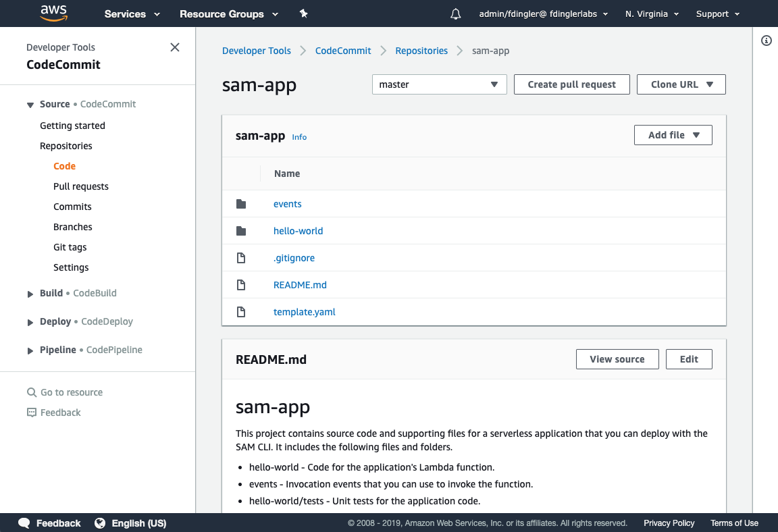Open the Add file dropdown
The height and width of the screenshot is (532, 778).
click(673, 135)
